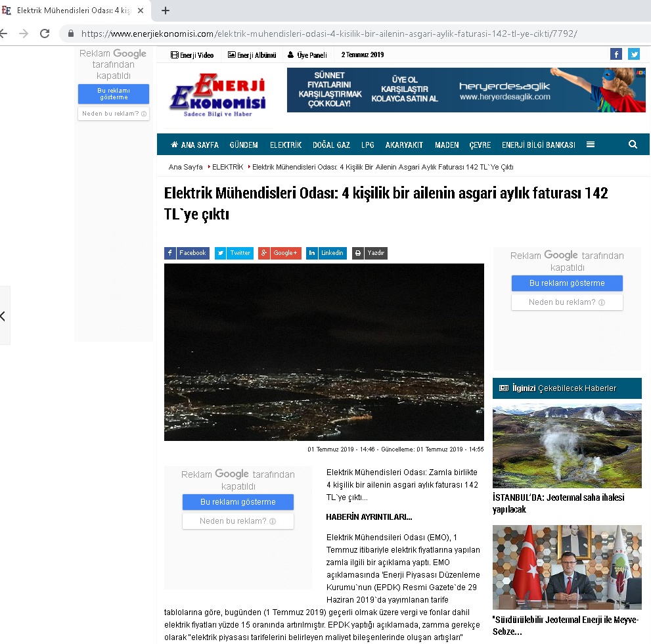The height and width of the screenshot is (644, 651).
Task: Click Bu reklamı gösterme in right sidebar ad
Action: click(567, 283)
